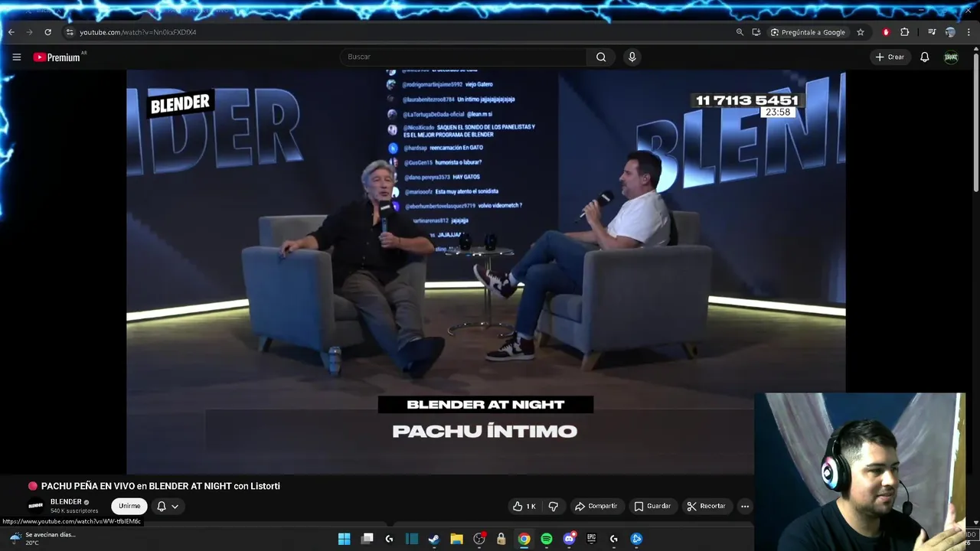This screenshot has height=551, width=980.
Task: Open the red ad-blocker extension
Action: [886, 32]
